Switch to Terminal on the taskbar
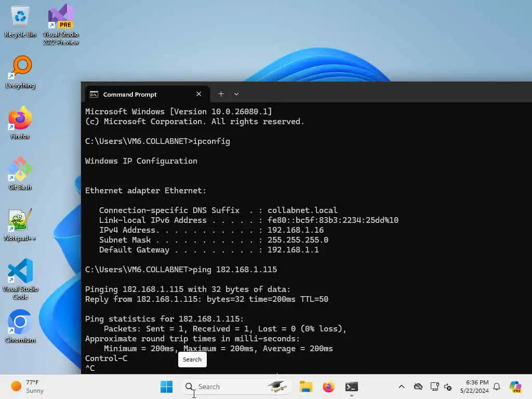 click(352, 387)
